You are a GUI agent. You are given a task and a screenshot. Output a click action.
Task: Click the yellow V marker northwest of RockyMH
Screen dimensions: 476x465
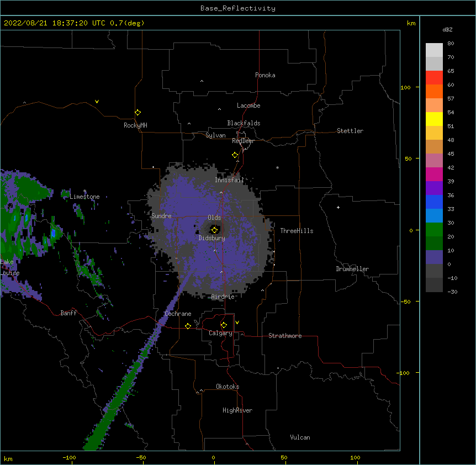tap(97, 102)
